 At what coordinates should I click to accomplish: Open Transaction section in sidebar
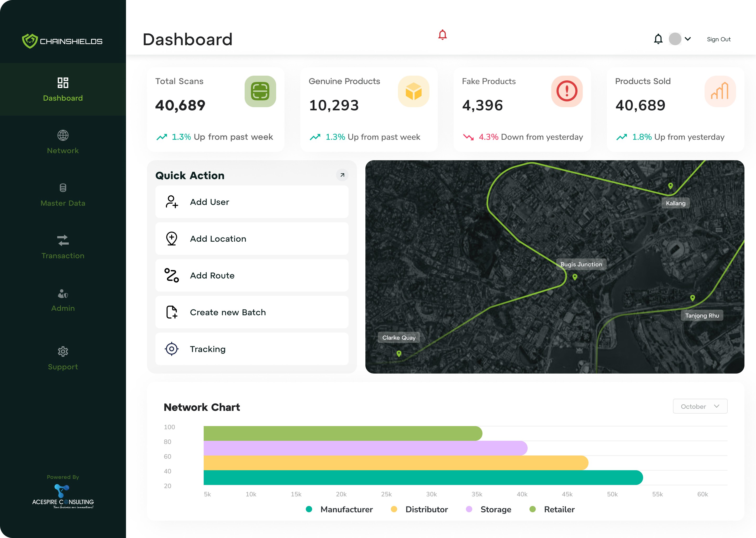click(63, 247)
